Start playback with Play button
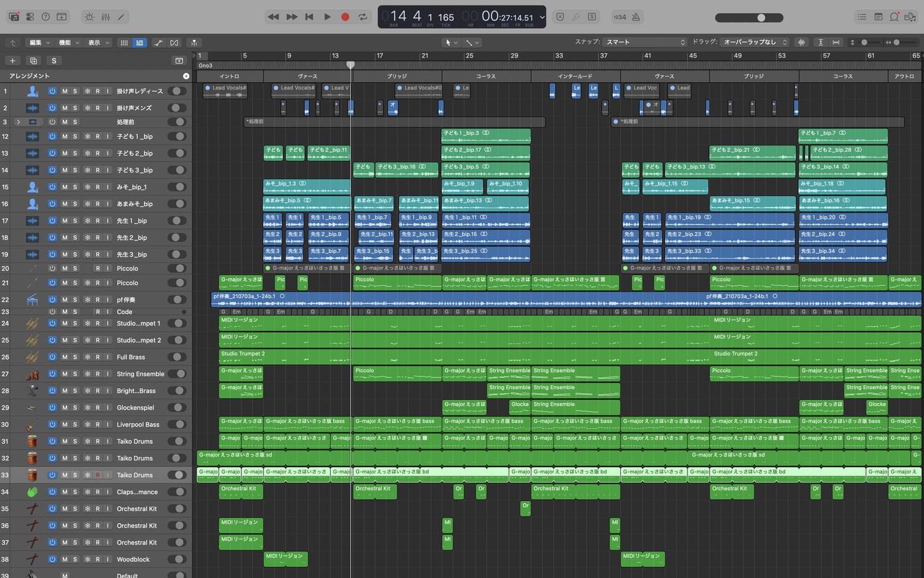The width and height of the screenshot is (924, 578). coord(327,17)
